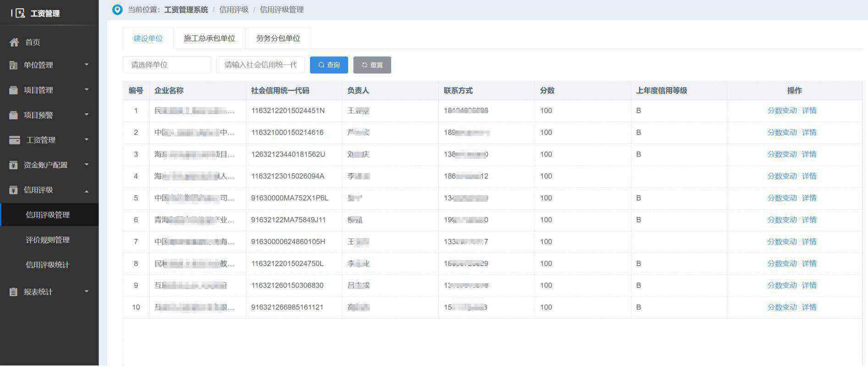The image size is (868, 371).
Task: Open 分数变动 for row 1
Action: (x=782, y=111)
